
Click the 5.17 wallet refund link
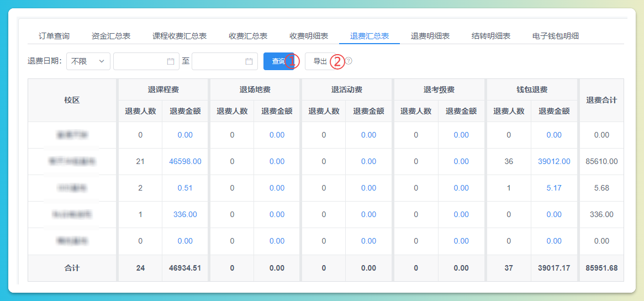pyautogui.click(x=554, y=188)
